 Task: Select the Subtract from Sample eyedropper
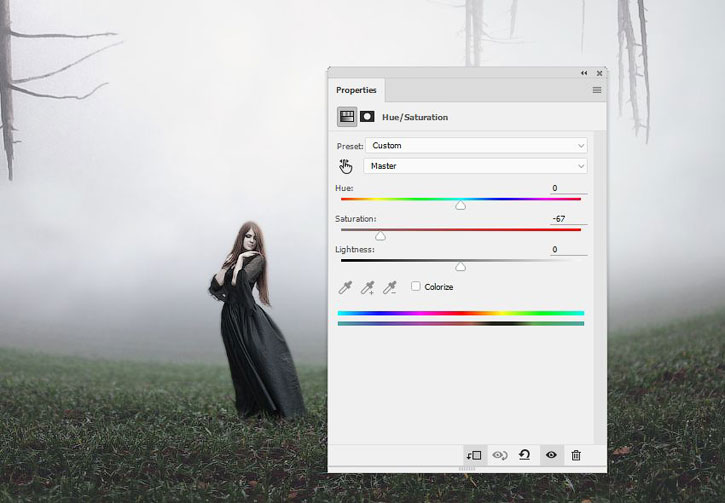(x=390, y=288)
